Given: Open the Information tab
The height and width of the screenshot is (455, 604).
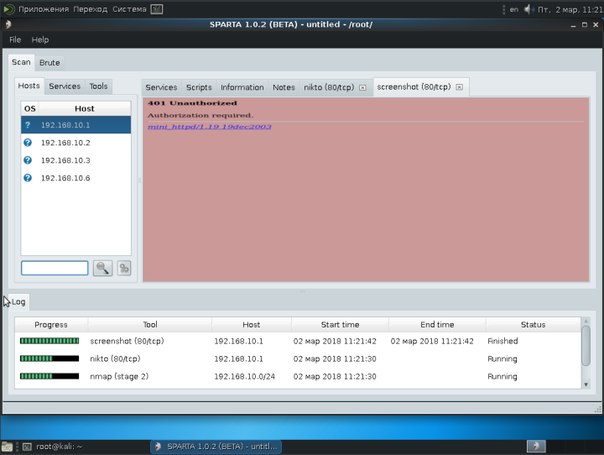Looking at the screenshot, I should click(242, 88).
